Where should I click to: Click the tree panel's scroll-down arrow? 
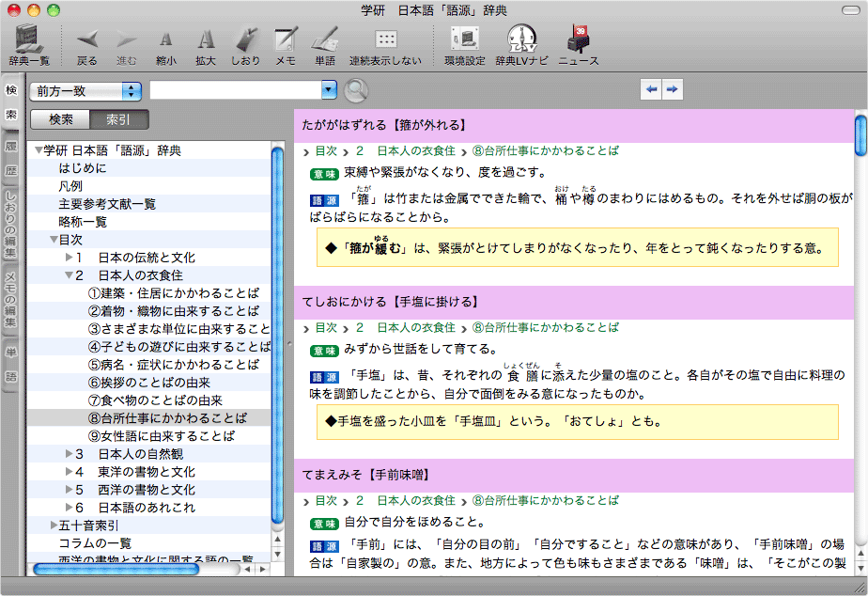278,554
